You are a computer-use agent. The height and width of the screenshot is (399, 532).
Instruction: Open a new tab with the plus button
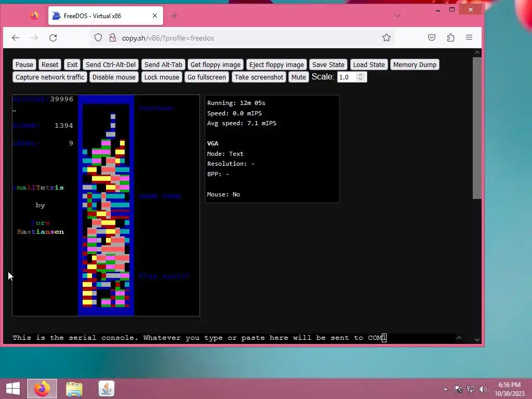click(175, 16)
